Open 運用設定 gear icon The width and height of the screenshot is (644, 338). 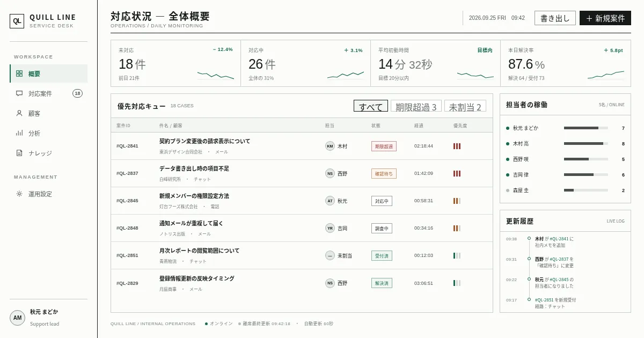click(x=19, y=194)
